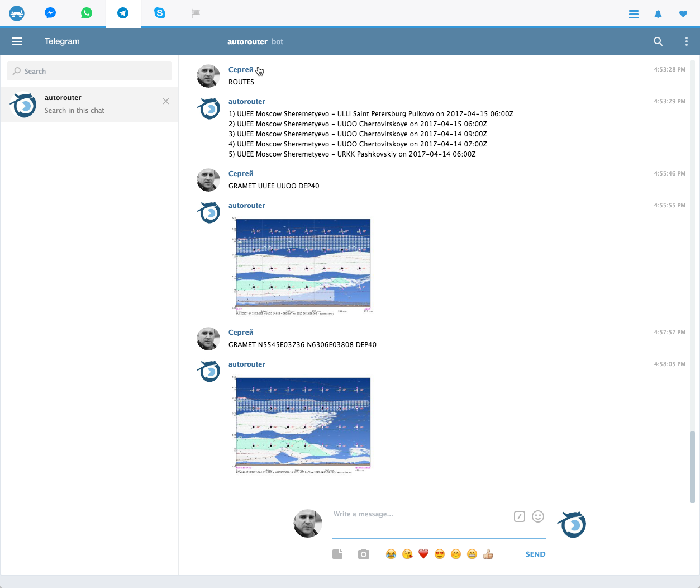This screenshot has width=700, height=588.
Task: Click the Write a message field
Action: coord(419,514)
